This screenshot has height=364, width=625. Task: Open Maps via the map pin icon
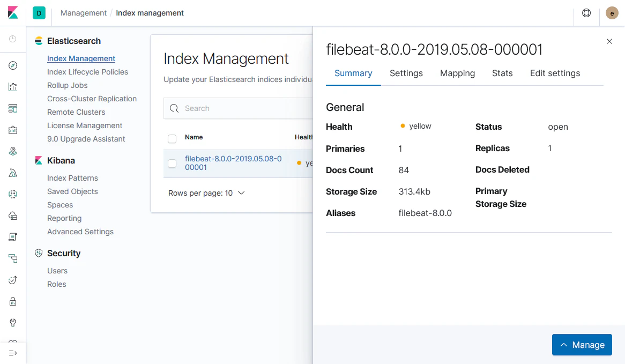click(13, 151)
